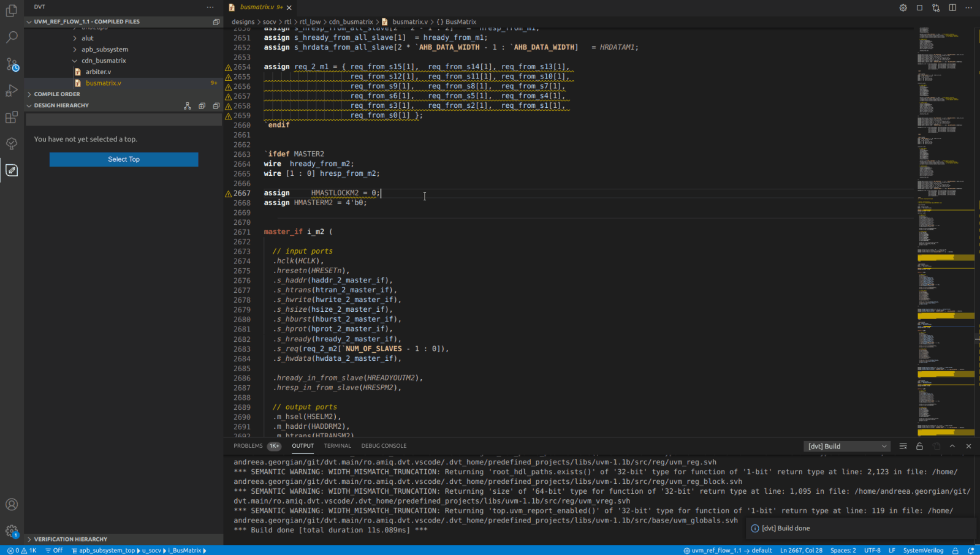Screen dimensions: 980x555
Task: Open the Source Control view
Action: point(12,64)
